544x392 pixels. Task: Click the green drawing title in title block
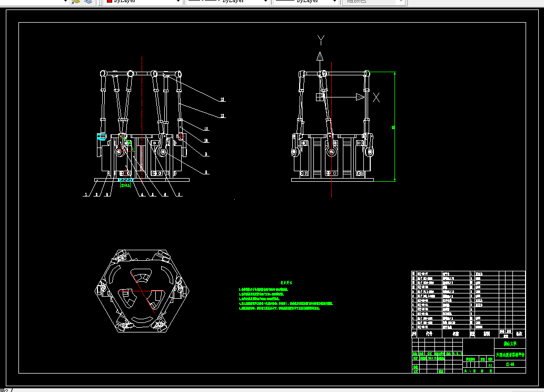click(510, 355)
